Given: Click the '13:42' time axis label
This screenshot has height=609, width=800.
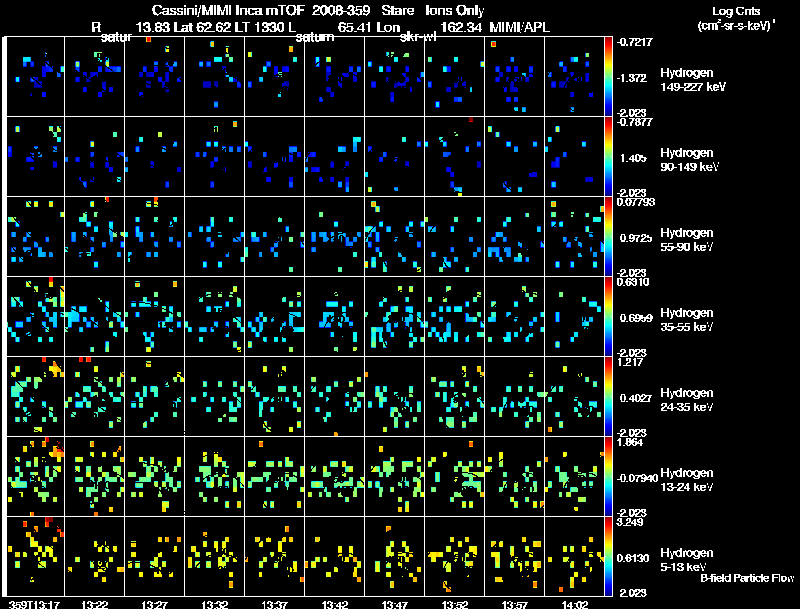Looking at the screenshot, I should tap(335, 604).
